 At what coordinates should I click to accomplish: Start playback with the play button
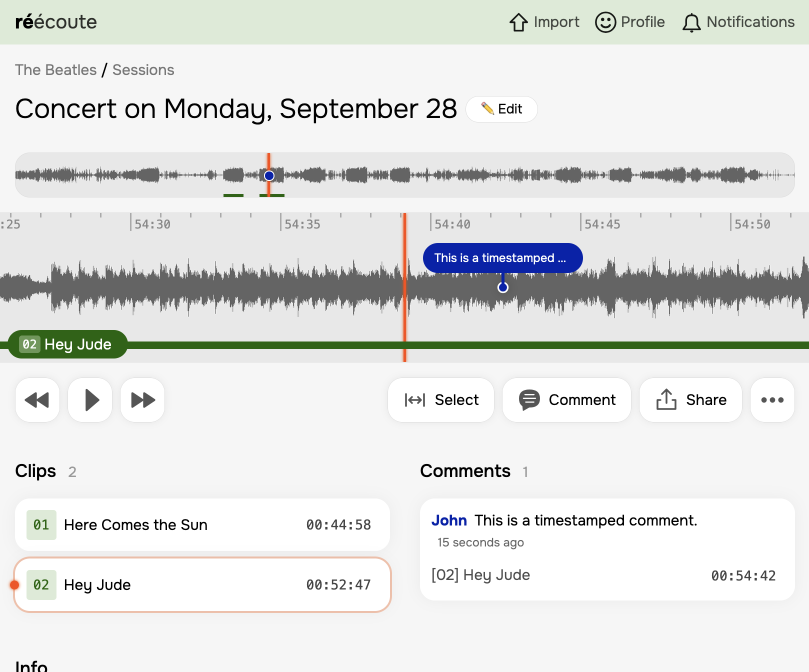[90, 400]
